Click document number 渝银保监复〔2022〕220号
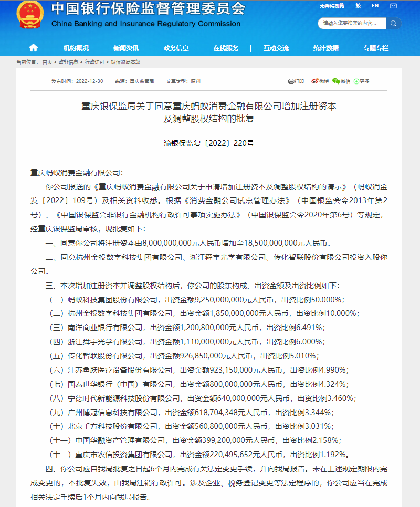 (x=209, y=143)
